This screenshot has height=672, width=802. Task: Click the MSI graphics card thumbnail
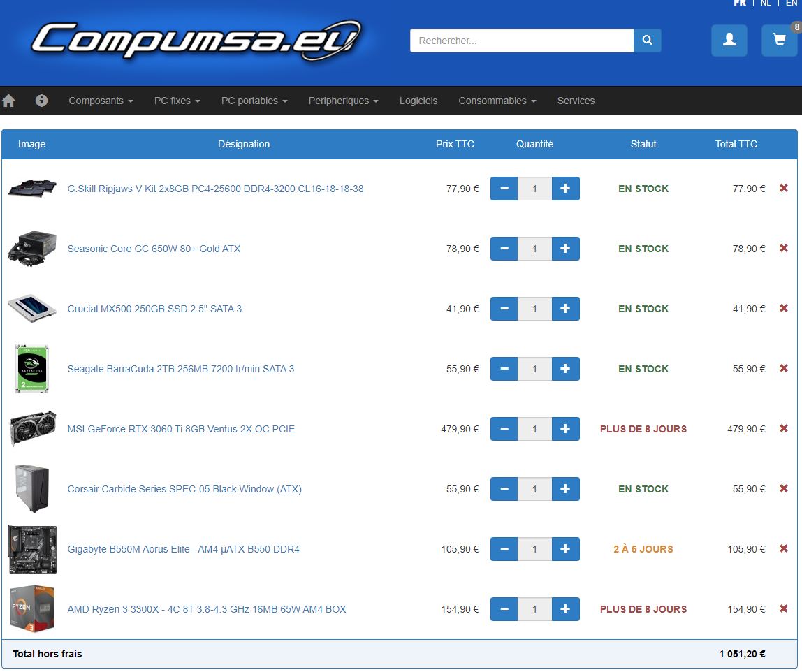(x=34, y=428)
